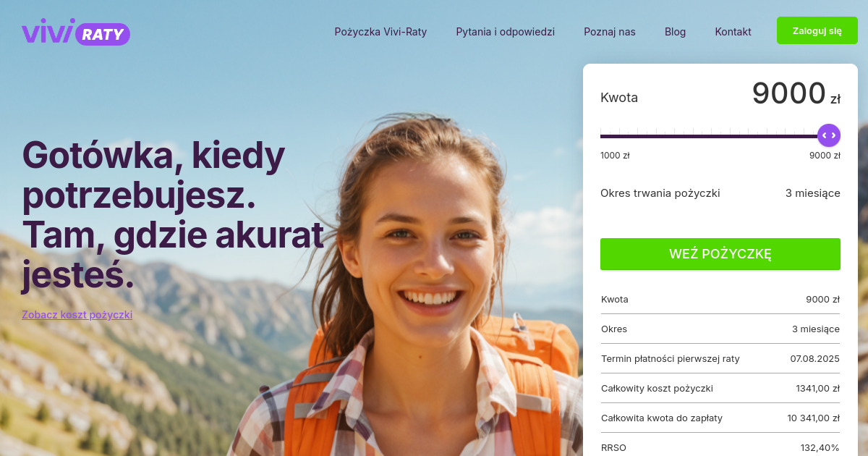The width and height of the screenshot is (868, 456).
Task: Click the middle of the amount slider track
Action: click(x=720, y=135)
